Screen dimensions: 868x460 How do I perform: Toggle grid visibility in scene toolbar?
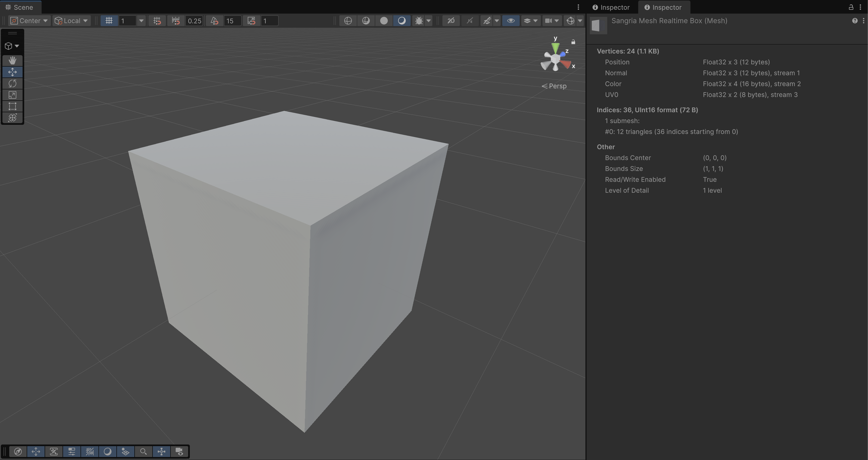coord(109,21)
